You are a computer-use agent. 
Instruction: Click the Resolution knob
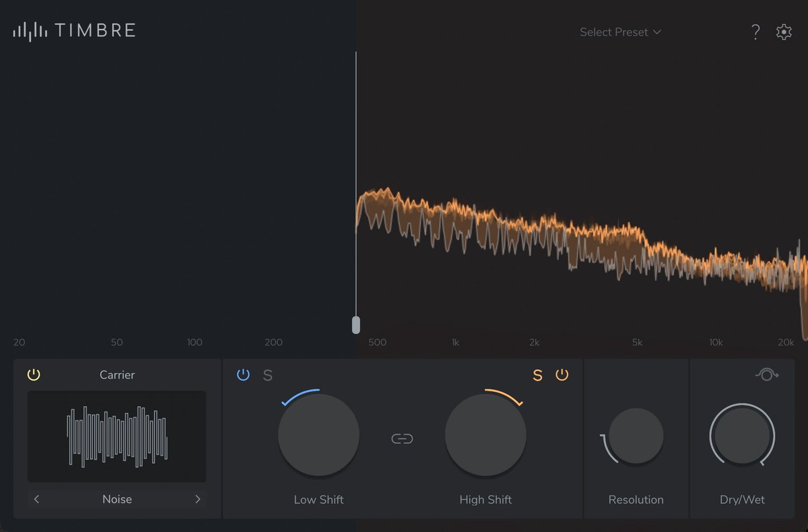[636, 436]
